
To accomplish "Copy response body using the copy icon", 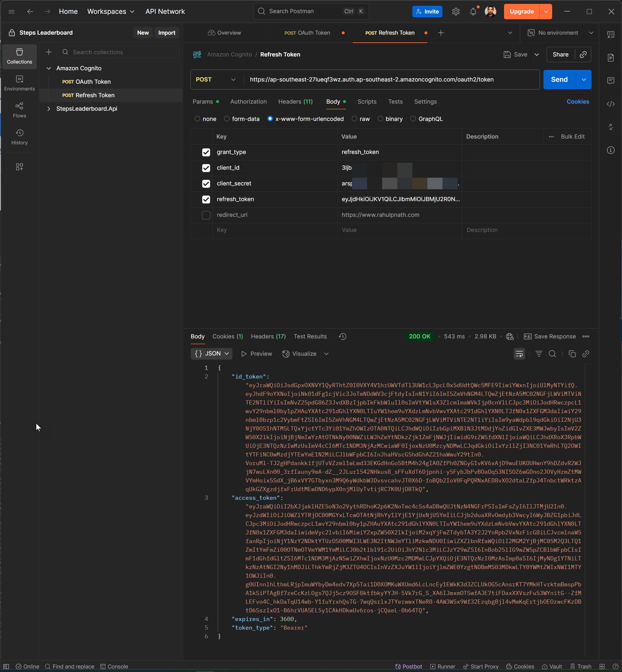I will tap(572, 353).
